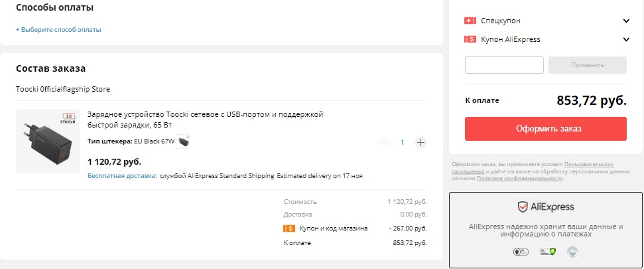Viewport: 644px width, 269px height.
Task: Click the "Применить" promo code button
Action: (588, 65)
